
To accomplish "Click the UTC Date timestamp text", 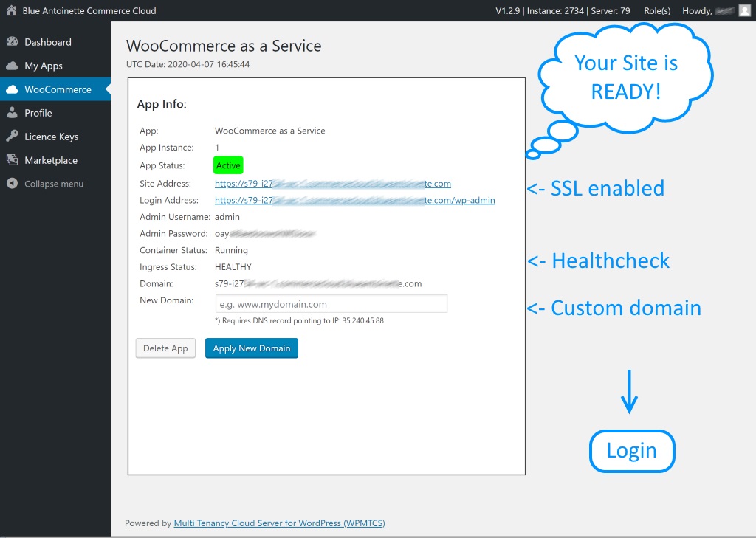I will coord(188,64).
